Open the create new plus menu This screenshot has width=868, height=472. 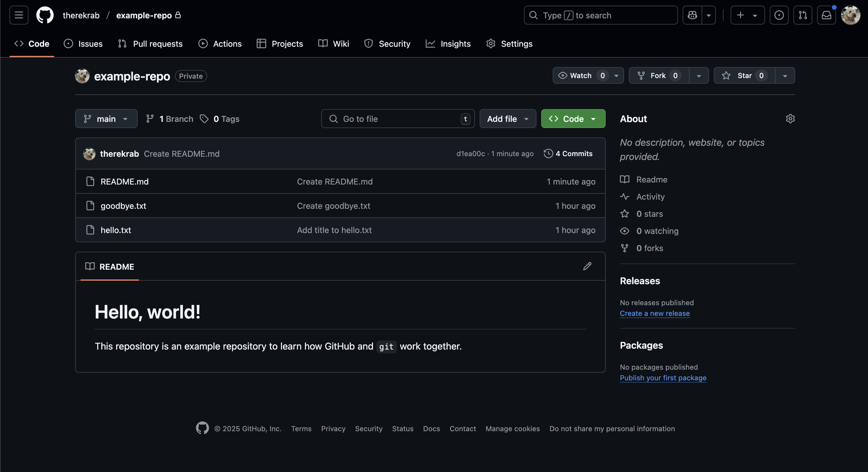(748, 15)
